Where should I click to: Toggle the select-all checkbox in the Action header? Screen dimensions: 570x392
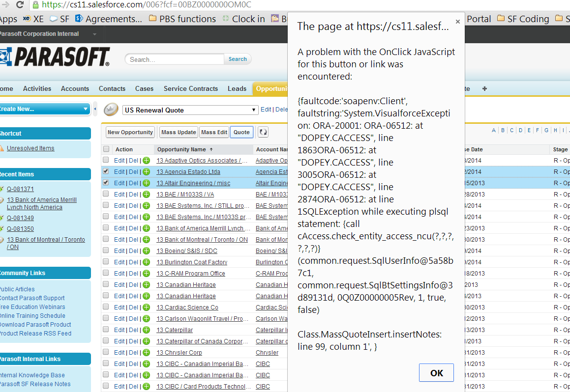pos(106,149)
